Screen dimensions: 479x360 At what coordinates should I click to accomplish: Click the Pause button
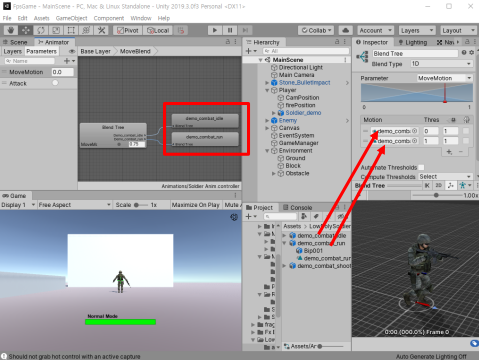[x=230, y=30]
